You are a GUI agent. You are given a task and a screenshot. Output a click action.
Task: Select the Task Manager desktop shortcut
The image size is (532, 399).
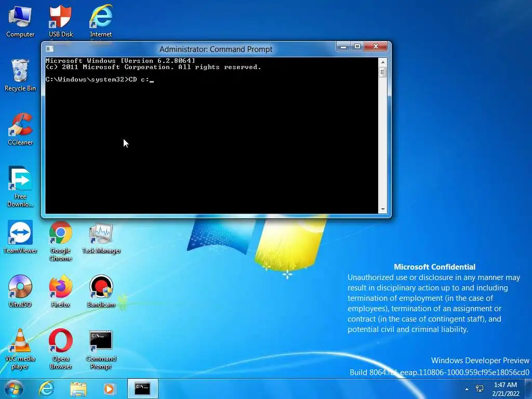pyautogui.click(x=101, y=238)
